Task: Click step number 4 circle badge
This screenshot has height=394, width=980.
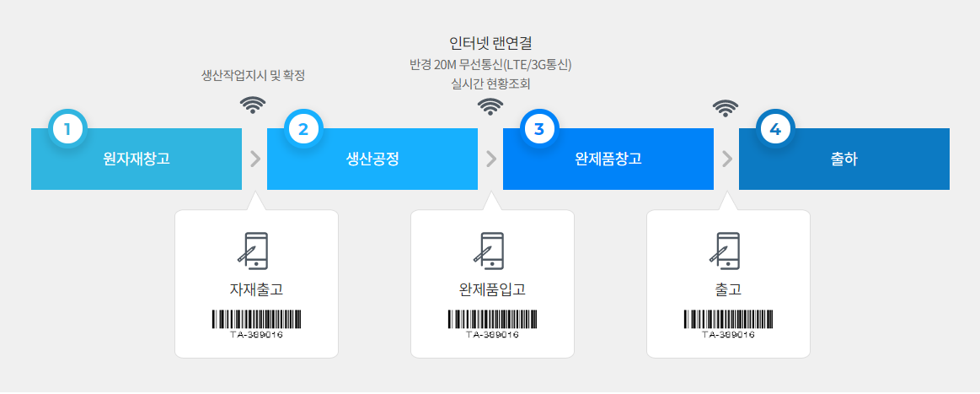Action: tap(775, 129)
